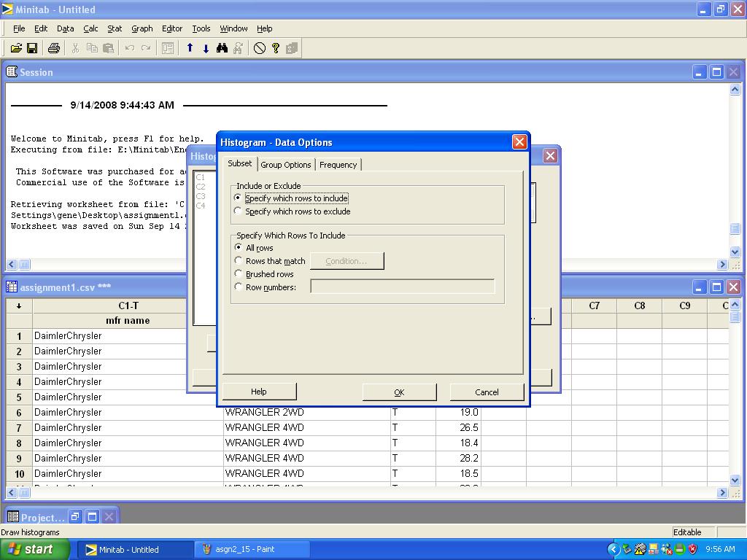Open the Graph menu
Viewport: 747px width, 560px height.
[x=142, y=28]
